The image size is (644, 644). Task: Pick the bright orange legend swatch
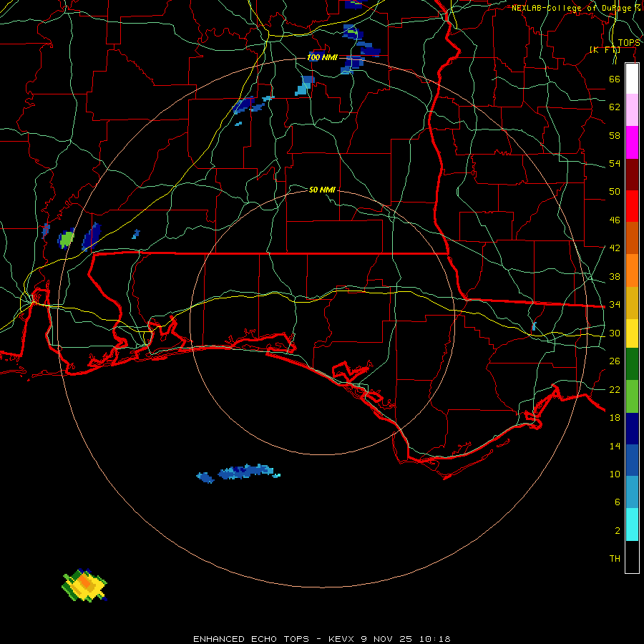(632, 270)
